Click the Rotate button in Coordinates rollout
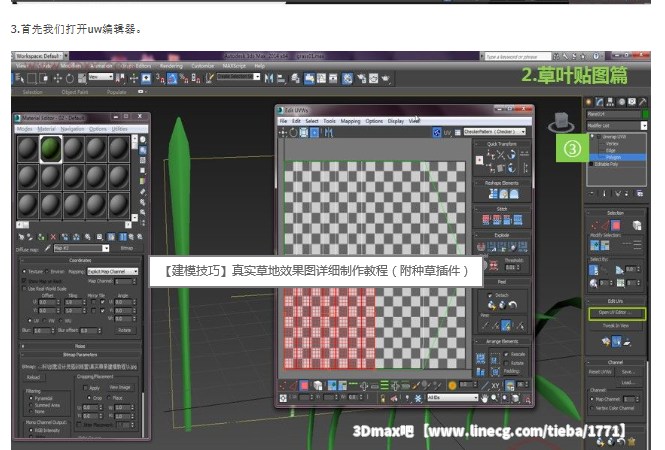This screenshot has height=450, width=665. click(x=125, y=330)
